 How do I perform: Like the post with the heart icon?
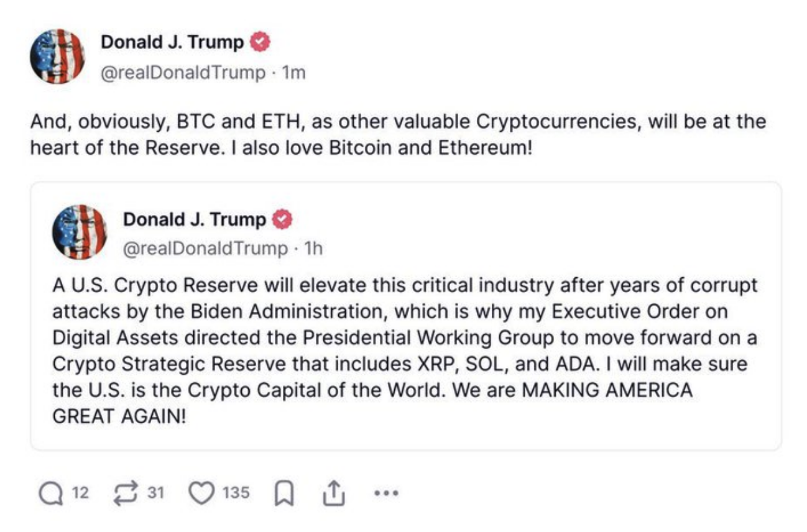[200, 493]
